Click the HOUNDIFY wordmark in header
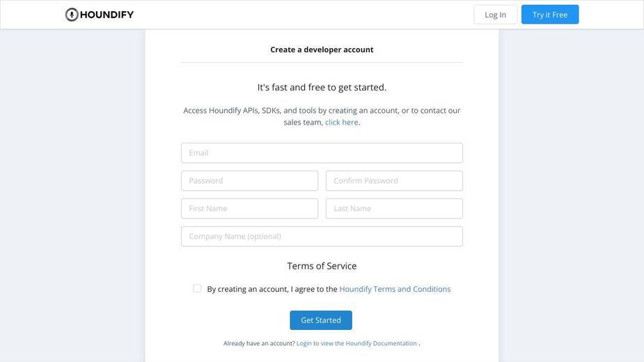Image resolution: width=644 pixels, height=362 pixels. [107, 15]
